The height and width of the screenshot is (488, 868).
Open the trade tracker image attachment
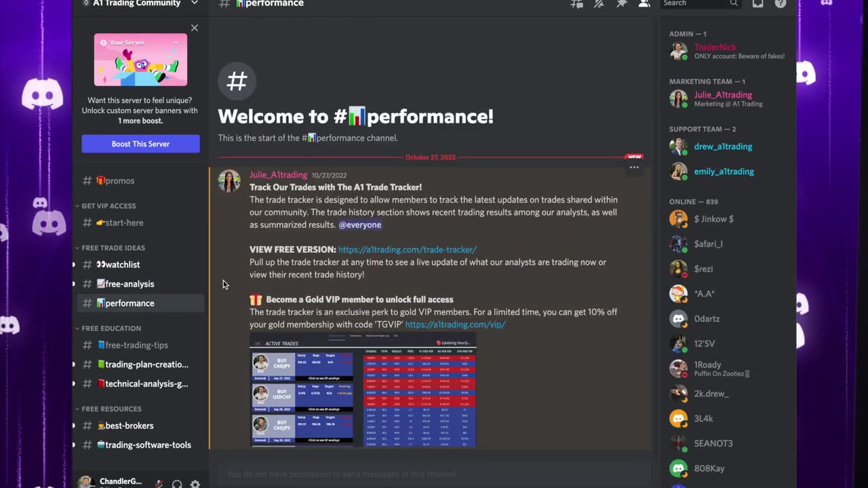[363, 390]
